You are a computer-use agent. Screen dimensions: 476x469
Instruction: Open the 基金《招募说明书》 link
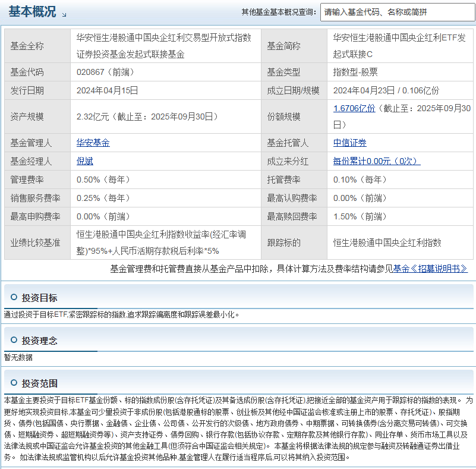[x=430, y=269]
